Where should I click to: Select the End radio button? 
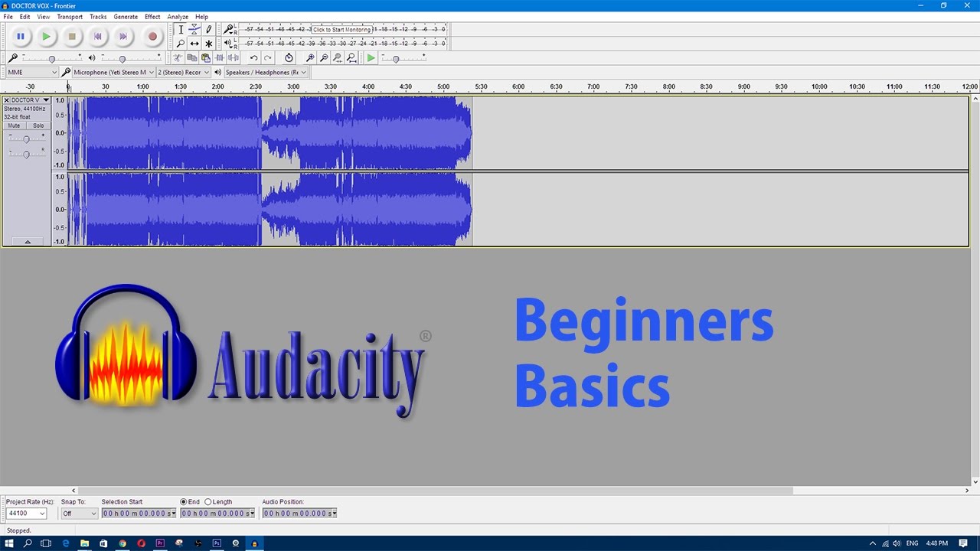pos(184,502)
